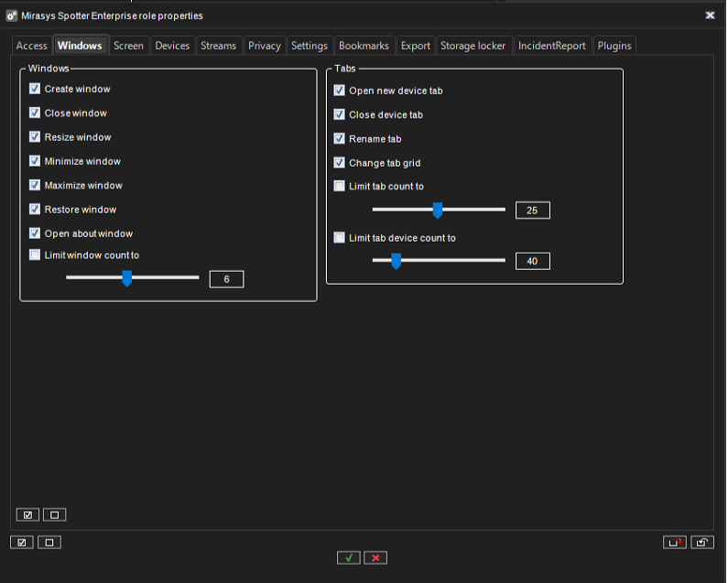Click the inner tab uncheck-all icon
The width and height of the screenshot is (728, 583).
pyautogui.click(x=54, y=514)
